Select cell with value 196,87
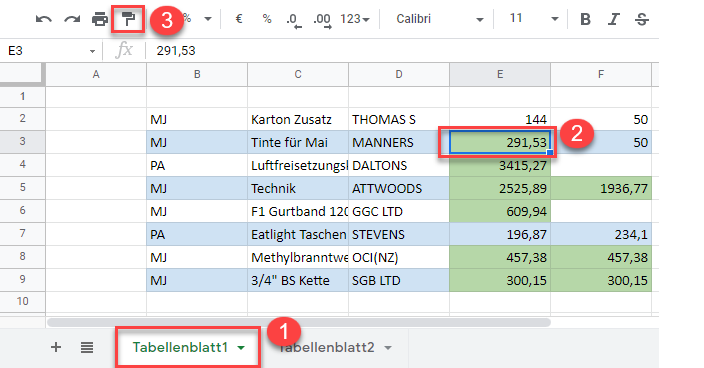 pyautogui.click(x=500, y=234)
